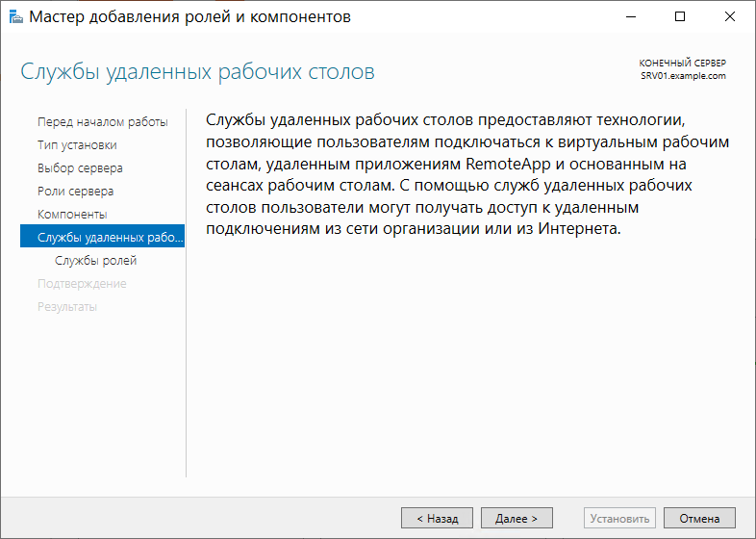Viewport: 756px width, 539px height.
Task: Close the wizard with the X button
Action: pos(729,16)
